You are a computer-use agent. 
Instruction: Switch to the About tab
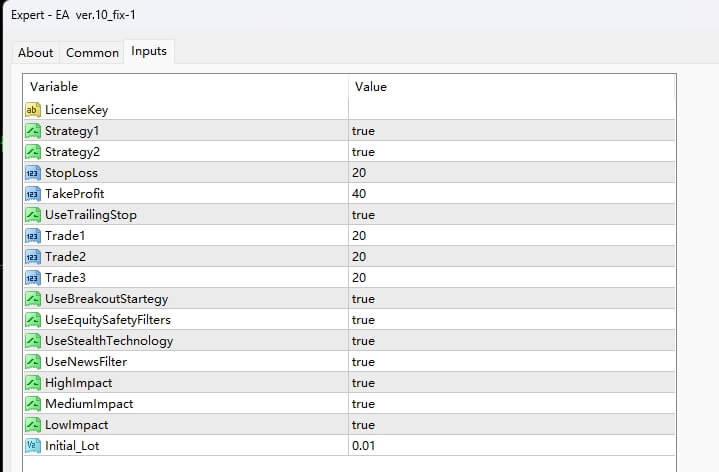tap(36, 53)
